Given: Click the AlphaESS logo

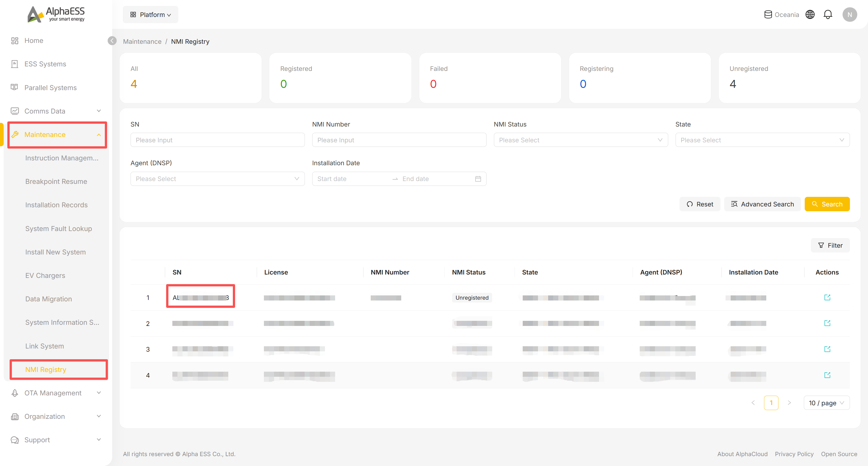Looking at the screenshot, I should pyautogui.click(x=56, y=14).
